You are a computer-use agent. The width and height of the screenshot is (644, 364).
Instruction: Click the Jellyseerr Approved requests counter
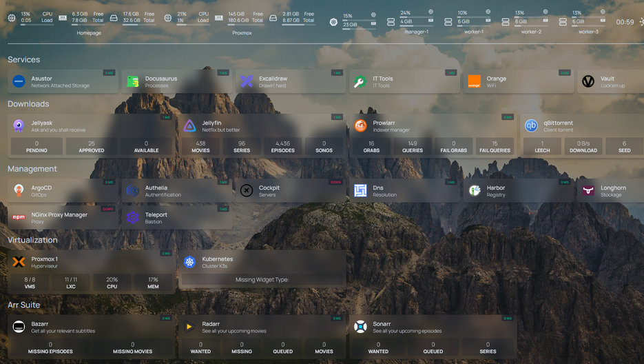coord(91,146)
